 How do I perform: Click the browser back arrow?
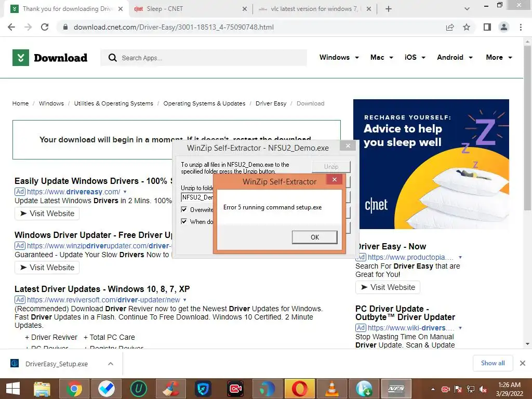(x=11, y=27)
